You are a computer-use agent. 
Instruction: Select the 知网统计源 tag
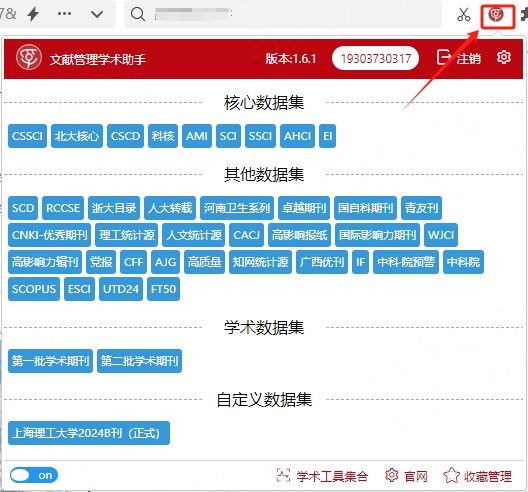tap(260, 262)
